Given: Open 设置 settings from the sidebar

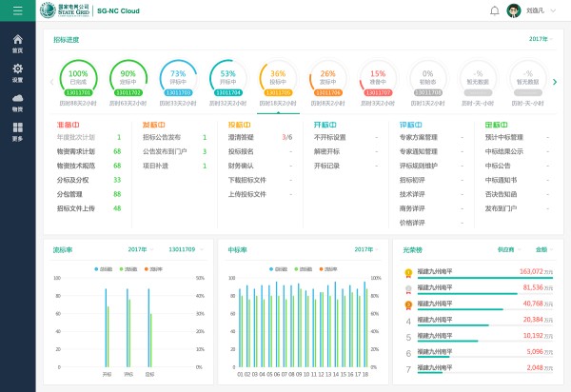Looking at the screenshot, I should click(17, 72).
